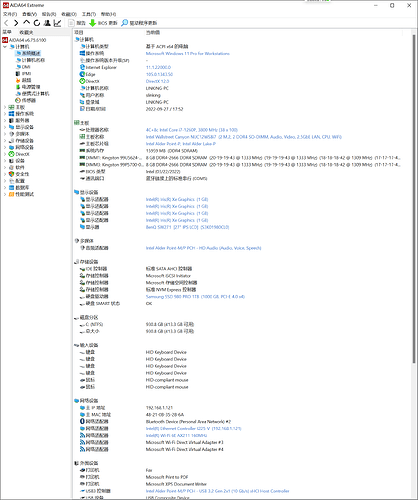Expand the 存储设备 tree node in sidebar
This screenshot has height=500, width=418.
pos(5,141)
